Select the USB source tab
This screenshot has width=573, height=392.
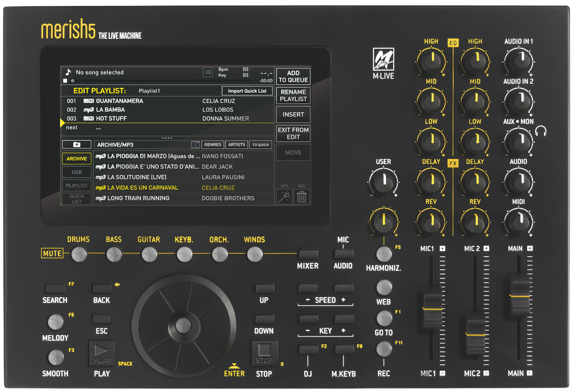click(77, 172)
